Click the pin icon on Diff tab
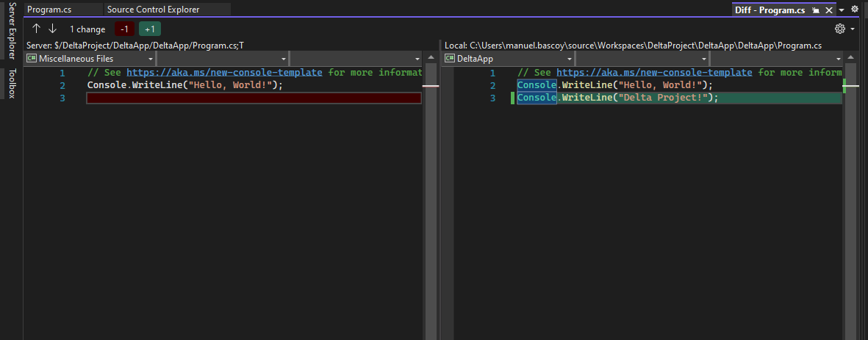Viewport: 868px width, 340px height. pos(815,10)
